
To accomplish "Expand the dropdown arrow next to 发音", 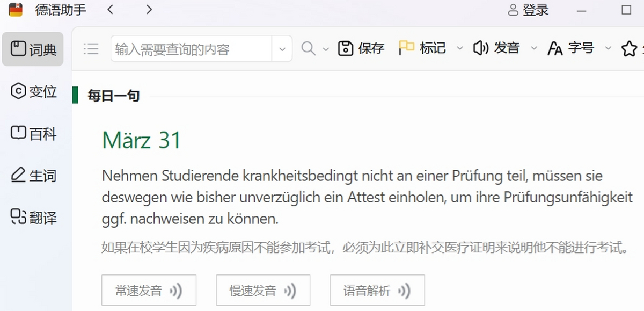I will (x=533, y=48).
